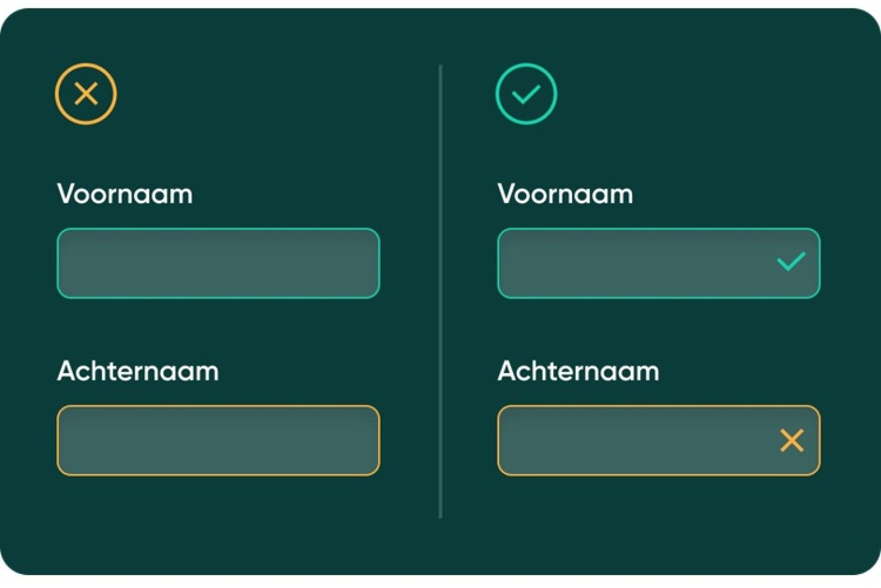
Task: Activate the orange-bordered input in the left column
Action: (218, 440)
